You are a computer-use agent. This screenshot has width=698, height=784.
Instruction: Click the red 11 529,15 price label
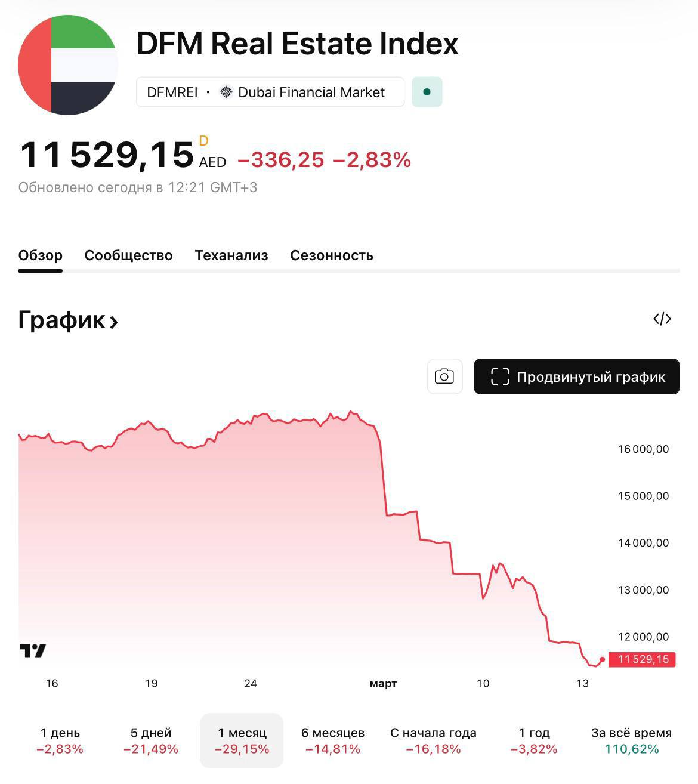tap(643, 659)
